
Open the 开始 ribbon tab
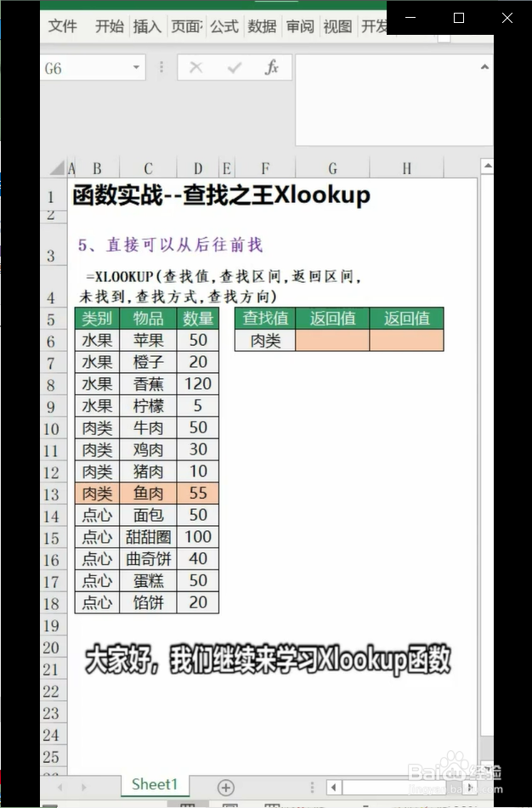pyautogui.click(x=110, y=25)
